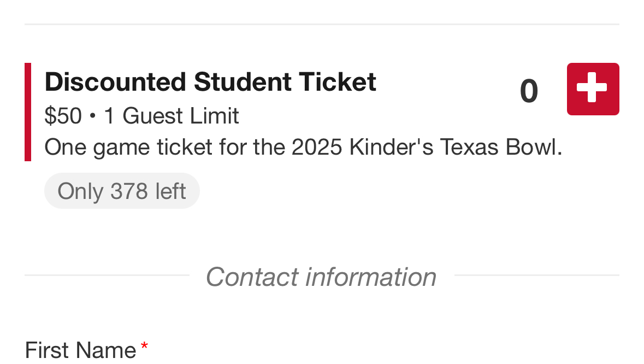Click the "One game ticket" description line

click(x=303, y=147)
